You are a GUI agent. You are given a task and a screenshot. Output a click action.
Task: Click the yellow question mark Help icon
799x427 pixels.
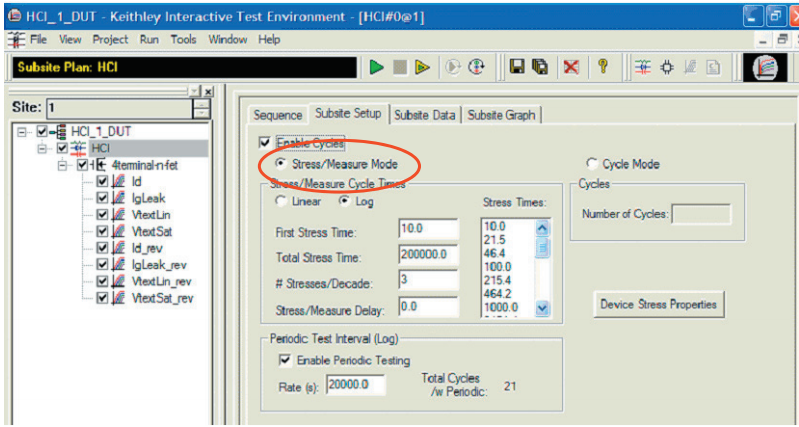tap(602, 67)
